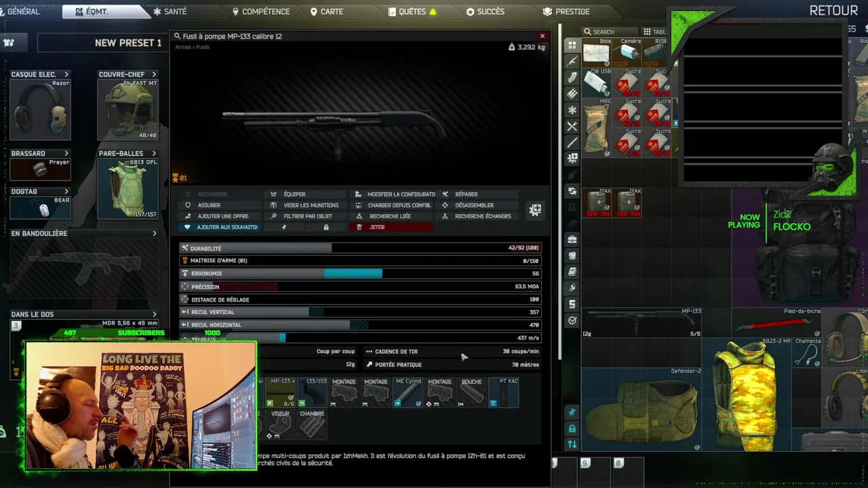Screen dimensions: 868x488
Task: Filter stash by melee blade icon
Action: (x=572, y=142)
